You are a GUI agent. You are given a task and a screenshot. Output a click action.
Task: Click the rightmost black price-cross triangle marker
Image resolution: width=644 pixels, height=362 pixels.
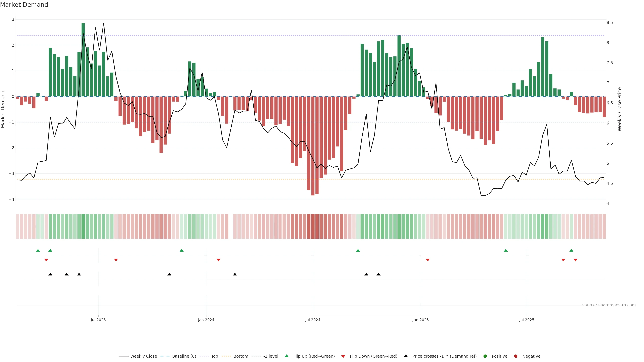tap(379, 274)
